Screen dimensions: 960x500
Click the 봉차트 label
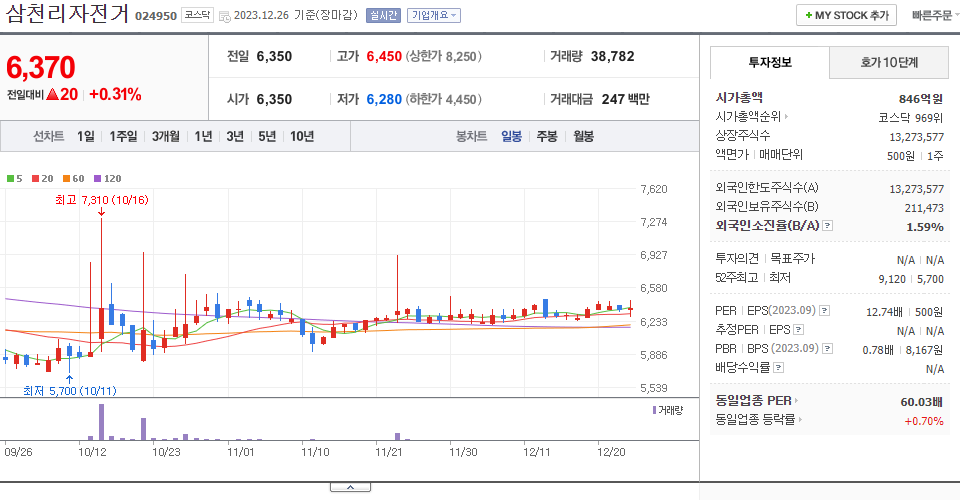coord(471,136)
